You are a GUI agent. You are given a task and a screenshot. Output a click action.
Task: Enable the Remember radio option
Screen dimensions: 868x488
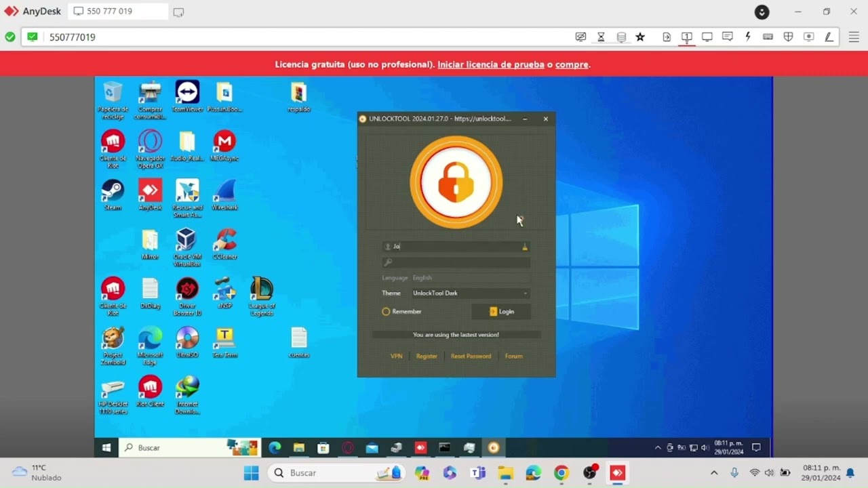pyautogui.click(x=386, y=312)
